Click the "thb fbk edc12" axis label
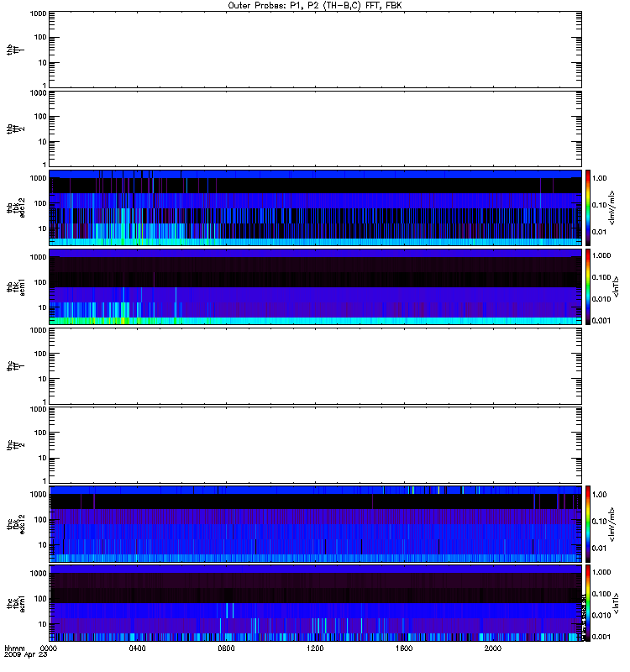 pos(16,207)
